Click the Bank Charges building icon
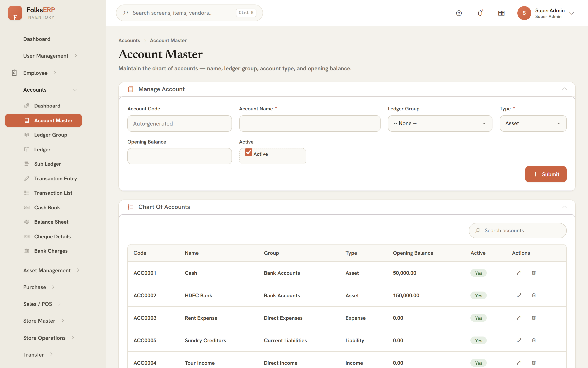 pyautogui.click(x=27, y=251)
